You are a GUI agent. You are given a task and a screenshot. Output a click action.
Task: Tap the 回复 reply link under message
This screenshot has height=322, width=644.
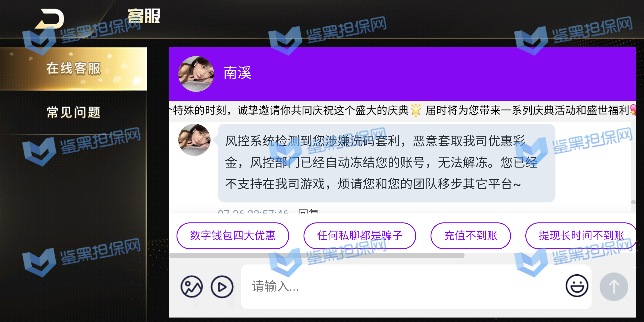[x=308, y=211]
